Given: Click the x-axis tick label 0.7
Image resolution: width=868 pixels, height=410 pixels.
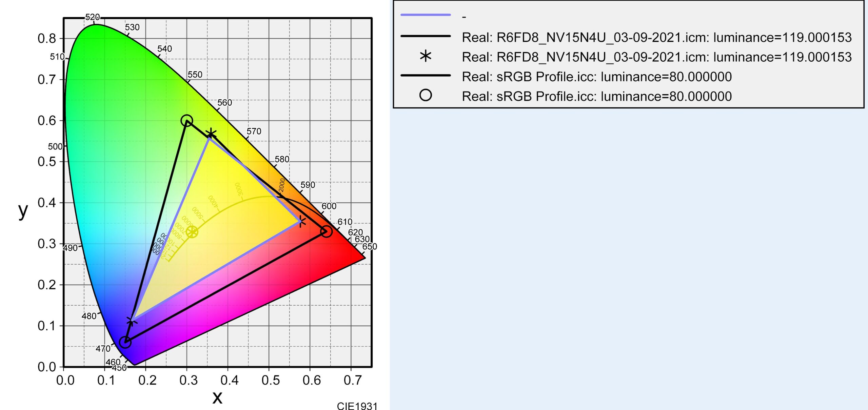Looking at the screenshot, I should (x=353, y=380).
